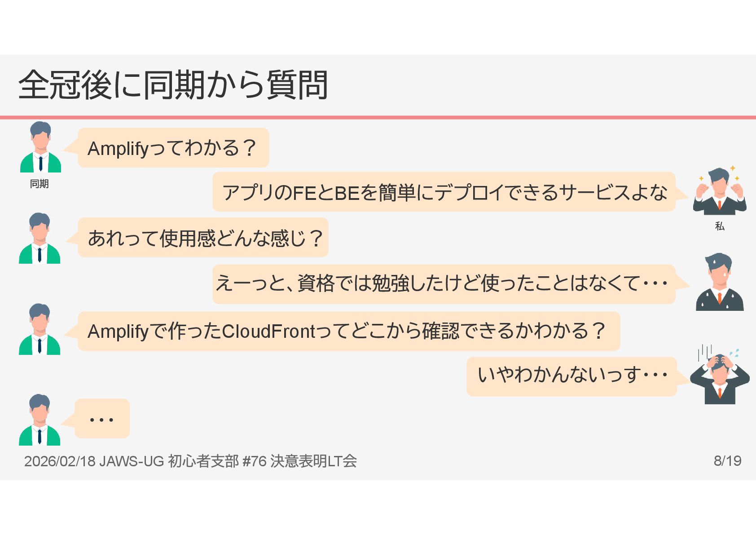Click the nervous sweating businessman avatar
The width and height of the screenshot is (756, 535).
click(x=719, y=282)
